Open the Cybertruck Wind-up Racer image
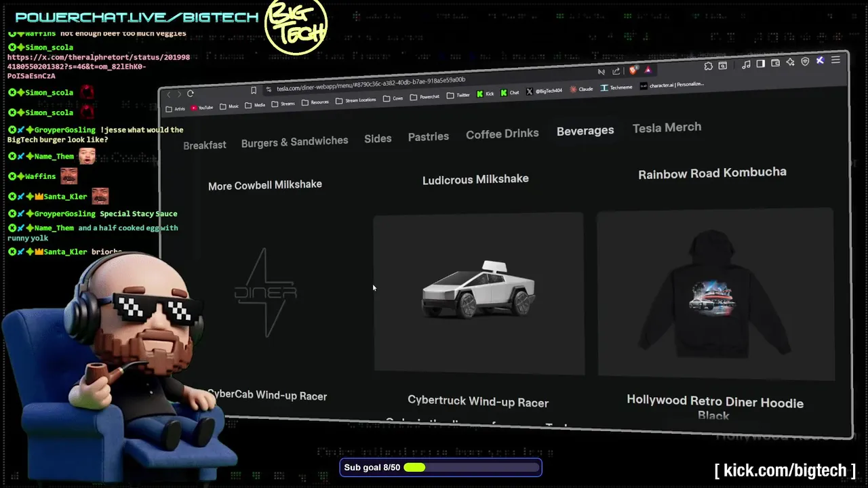 (x=479, y=293)
